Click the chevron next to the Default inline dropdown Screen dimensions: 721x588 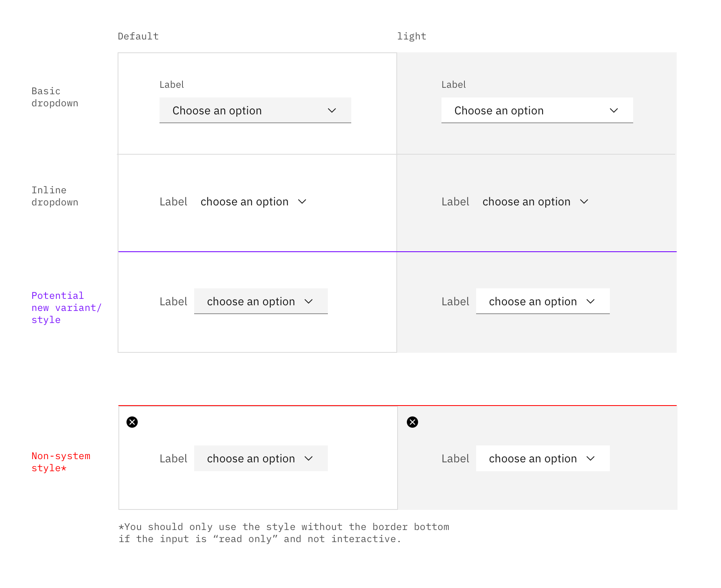click(x=302, y=201)
